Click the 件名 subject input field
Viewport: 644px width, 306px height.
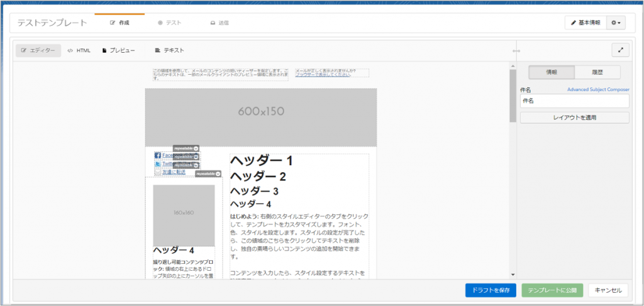point(574,101)
